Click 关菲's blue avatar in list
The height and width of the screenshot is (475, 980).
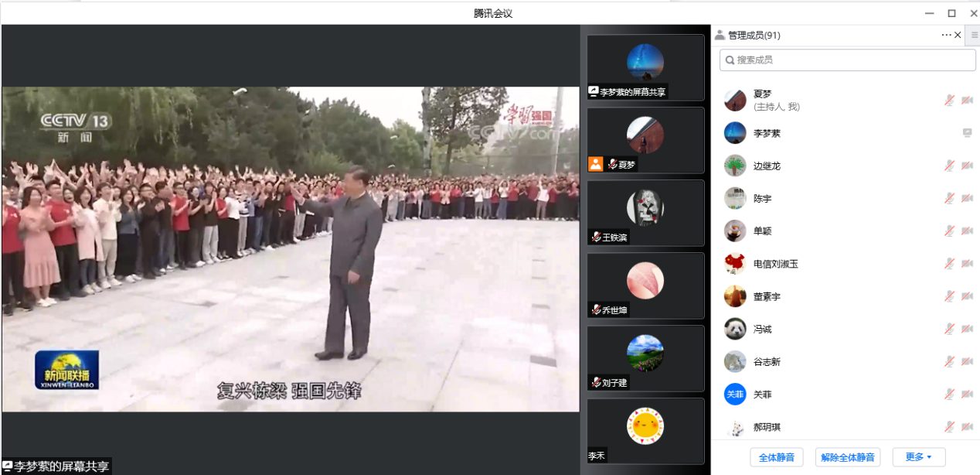point(735,394)
